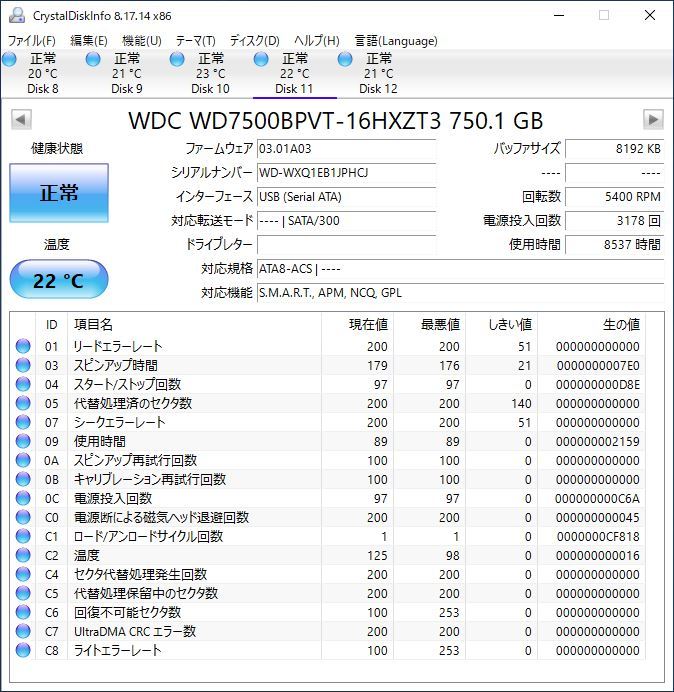Click status orb for attribute C4 セクタ代替処理発生回数
Image resolution: width=674 pixels, height=692 pixels.
click(23, 574)
